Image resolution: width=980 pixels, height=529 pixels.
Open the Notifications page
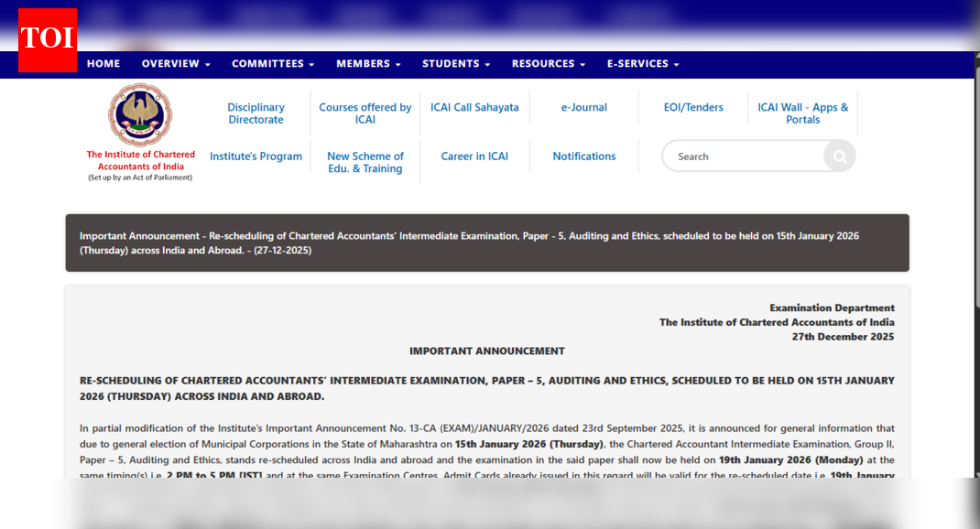(583, 156)
